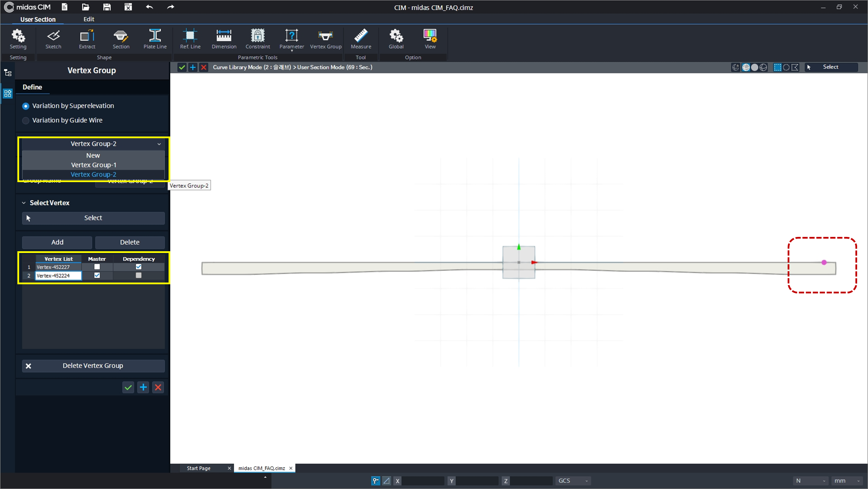Select Variation by Guide Wire option

point(26,120)
